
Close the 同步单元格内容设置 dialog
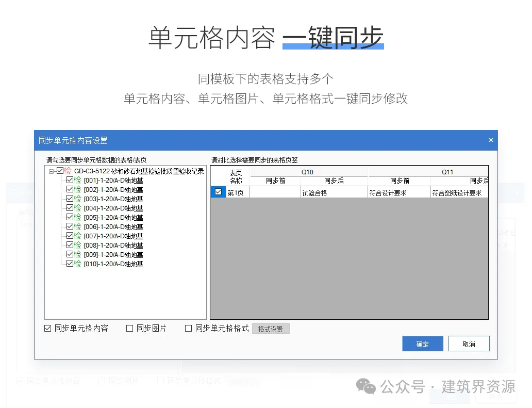point(491,140)
